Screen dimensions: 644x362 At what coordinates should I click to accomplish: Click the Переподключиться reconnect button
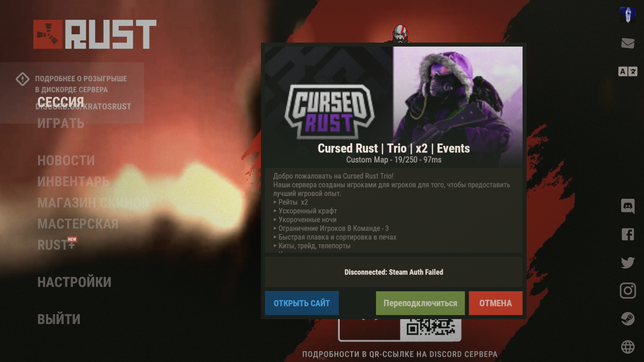pos(420,303)
